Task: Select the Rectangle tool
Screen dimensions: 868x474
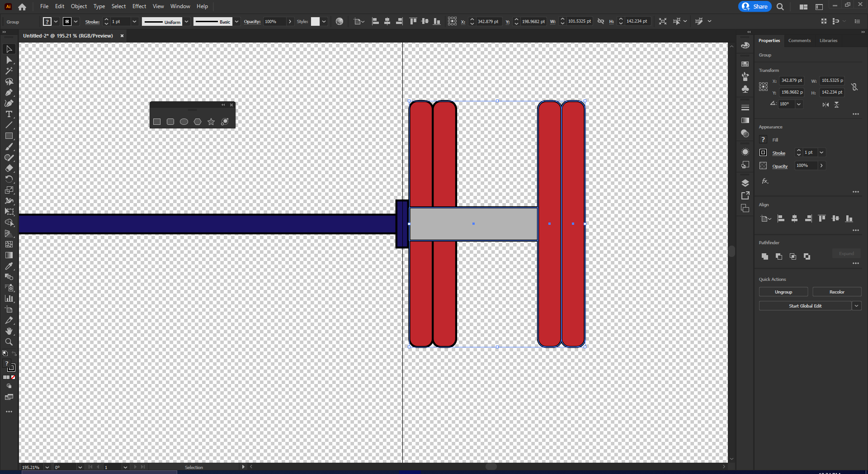Action: 9,136
